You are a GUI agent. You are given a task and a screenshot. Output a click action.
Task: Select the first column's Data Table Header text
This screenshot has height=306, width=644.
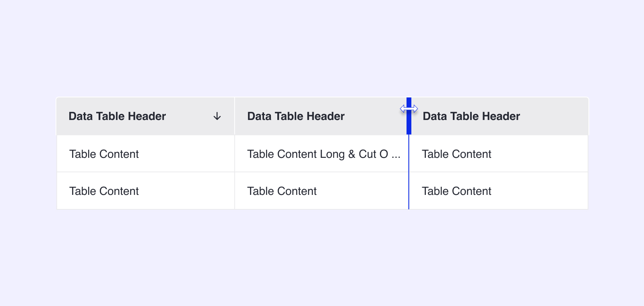(x=117, y=116)
